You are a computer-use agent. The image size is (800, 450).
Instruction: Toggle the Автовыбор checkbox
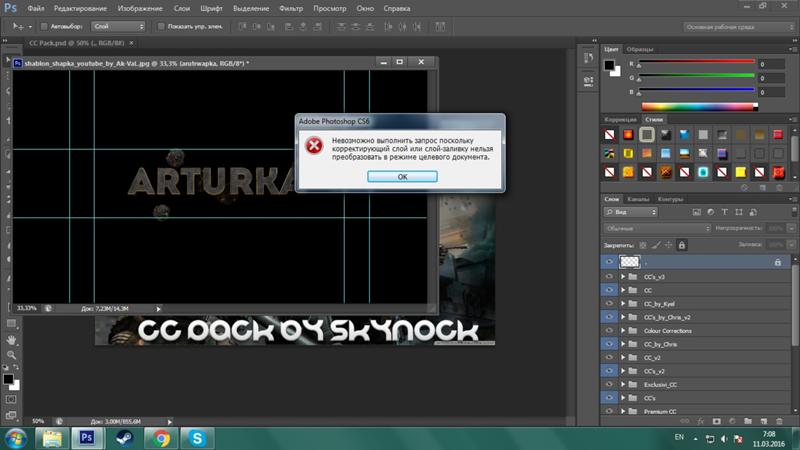coord(44,27)
